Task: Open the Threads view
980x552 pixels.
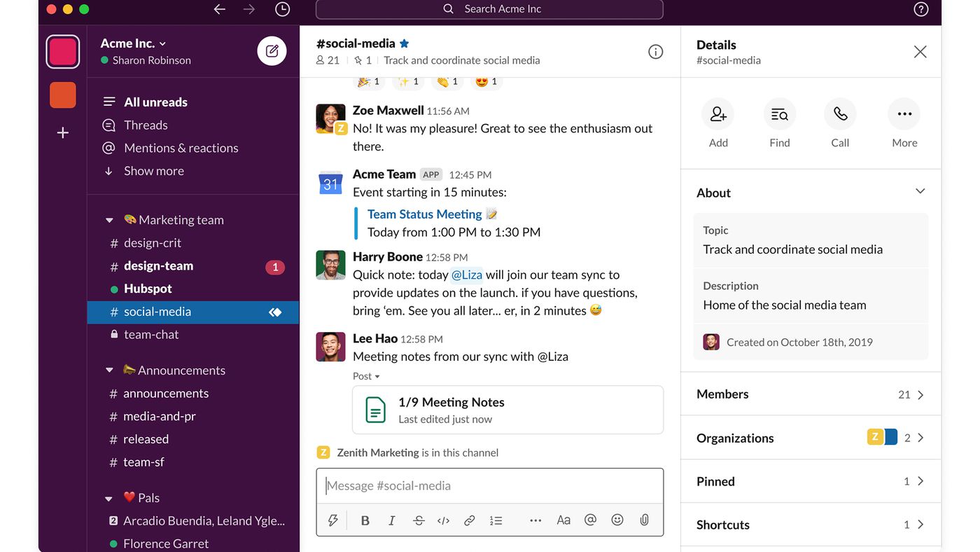Action: point(146,125)
